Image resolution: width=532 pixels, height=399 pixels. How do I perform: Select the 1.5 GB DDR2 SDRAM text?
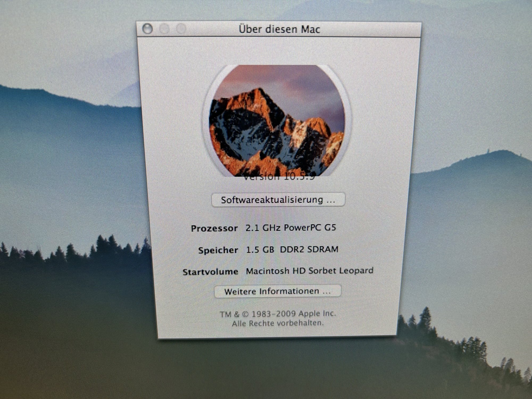(x=292, y=250)
